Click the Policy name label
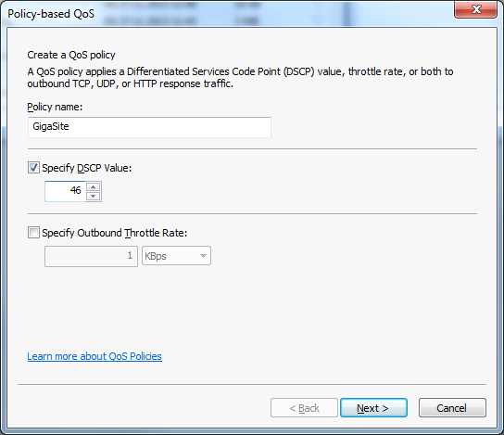 [x=55, y=107]
